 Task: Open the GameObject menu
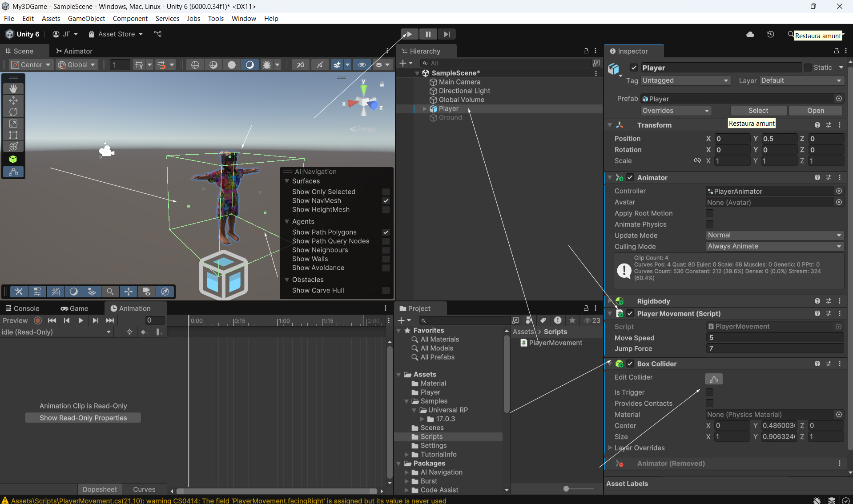(x=86, y=18)
